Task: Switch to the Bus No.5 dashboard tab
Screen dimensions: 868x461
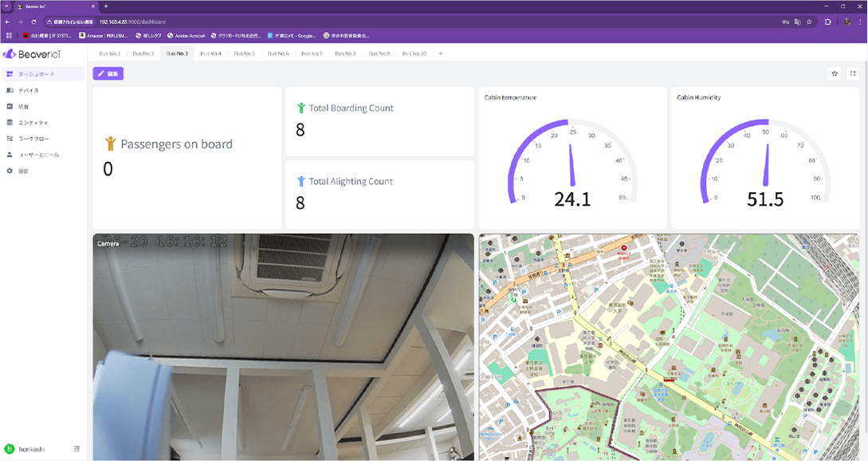Action: (243, 53)
